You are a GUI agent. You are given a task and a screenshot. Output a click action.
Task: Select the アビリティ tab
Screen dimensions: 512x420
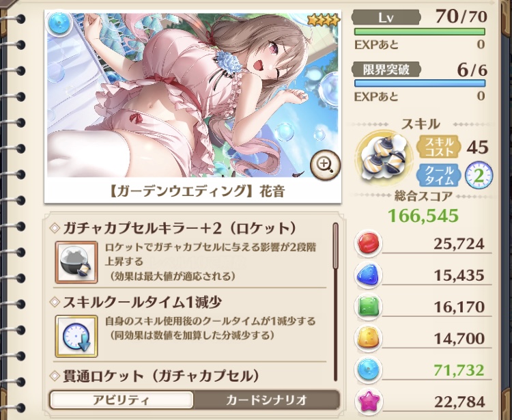(122, 400)
